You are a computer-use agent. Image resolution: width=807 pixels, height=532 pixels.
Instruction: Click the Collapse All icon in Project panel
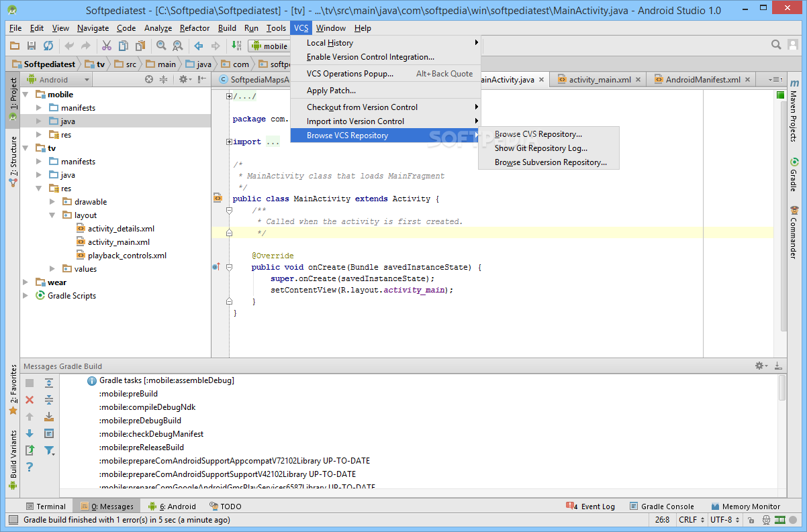tap(164, 79)
